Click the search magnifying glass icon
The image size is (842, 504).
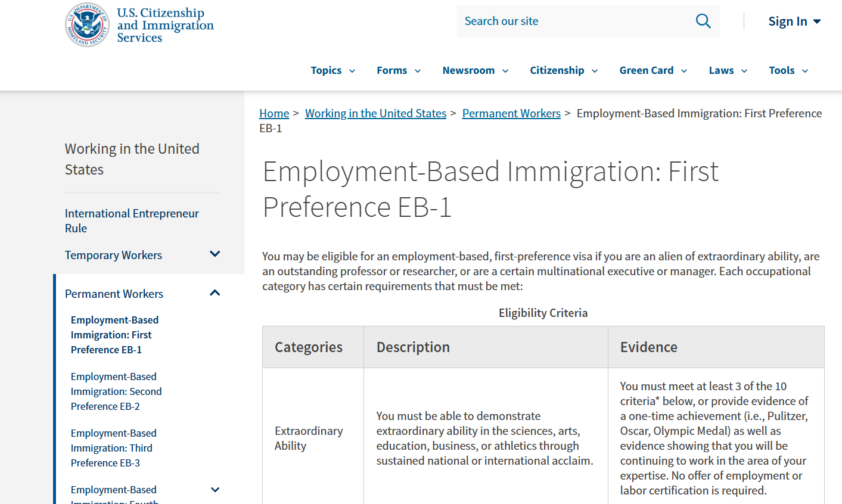tap(703, 21)
